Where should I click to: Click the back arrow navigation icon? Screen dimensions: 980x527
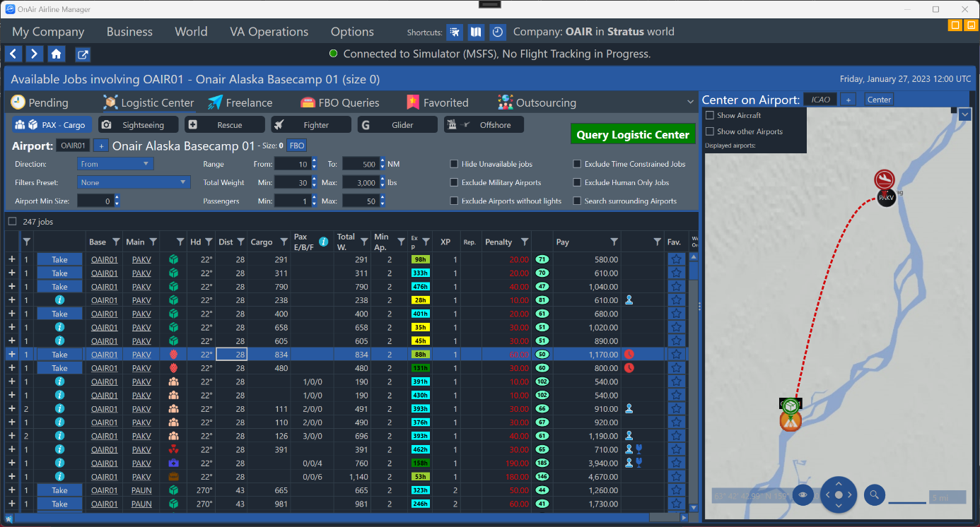13,54
